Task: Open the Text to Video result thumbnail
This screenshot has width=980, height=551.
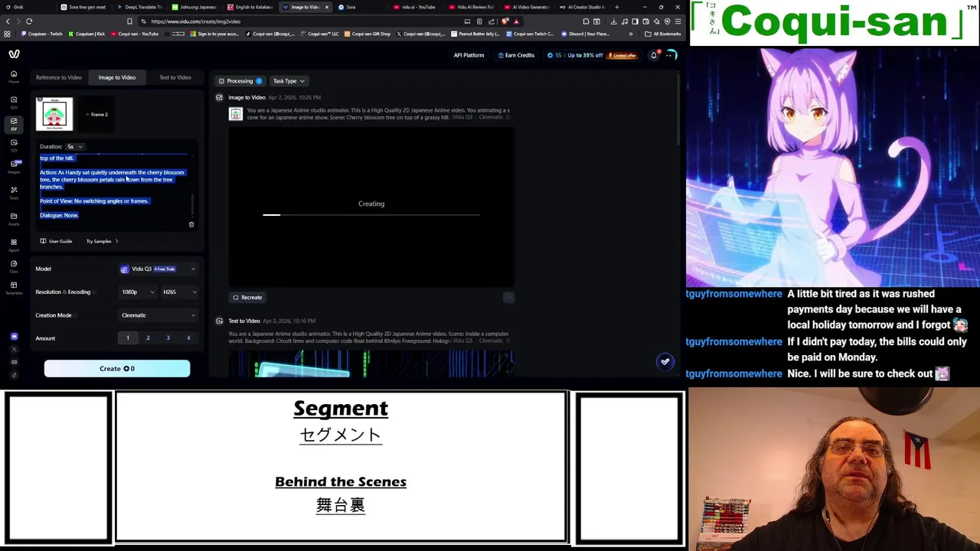Action: coord(371,364)
